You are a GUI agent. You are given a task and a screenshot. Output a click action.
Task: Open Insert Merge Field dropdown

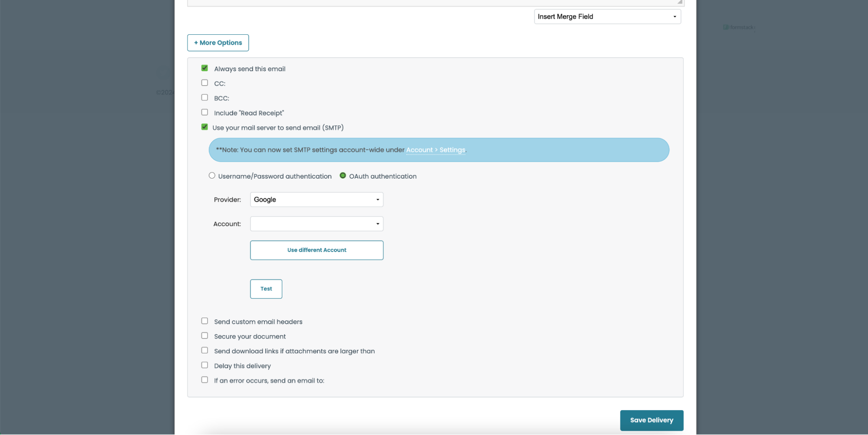pos(607,17)
